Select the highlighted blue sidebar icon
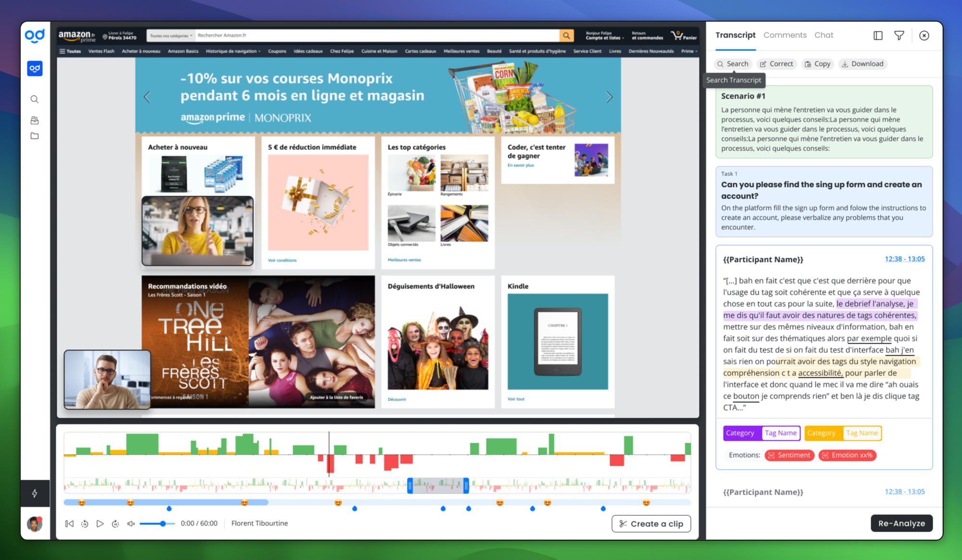This screenshot has width=962, height=560. tap(35, 68)
